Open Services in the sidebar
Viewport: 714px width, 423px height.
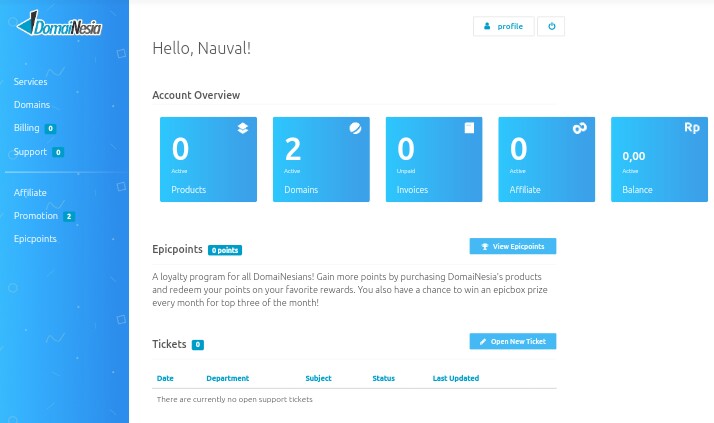click(x=31, y=82)
